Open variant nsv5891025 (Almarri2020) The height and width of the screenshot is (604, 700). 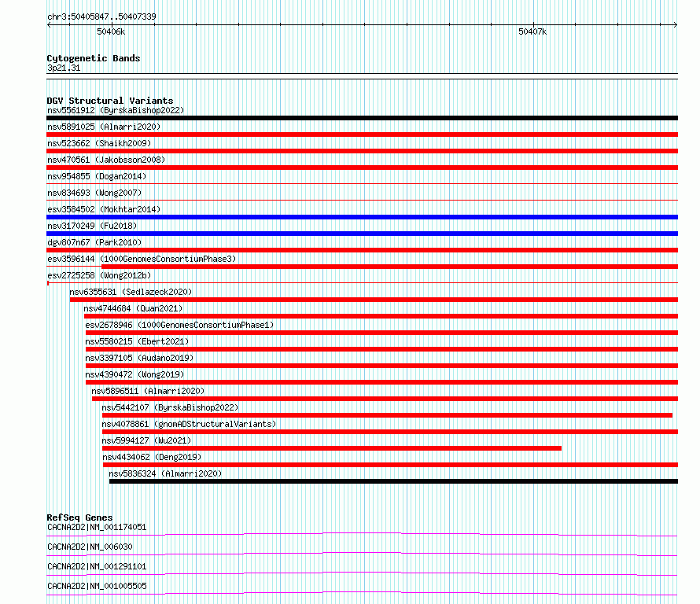[104, 127]
